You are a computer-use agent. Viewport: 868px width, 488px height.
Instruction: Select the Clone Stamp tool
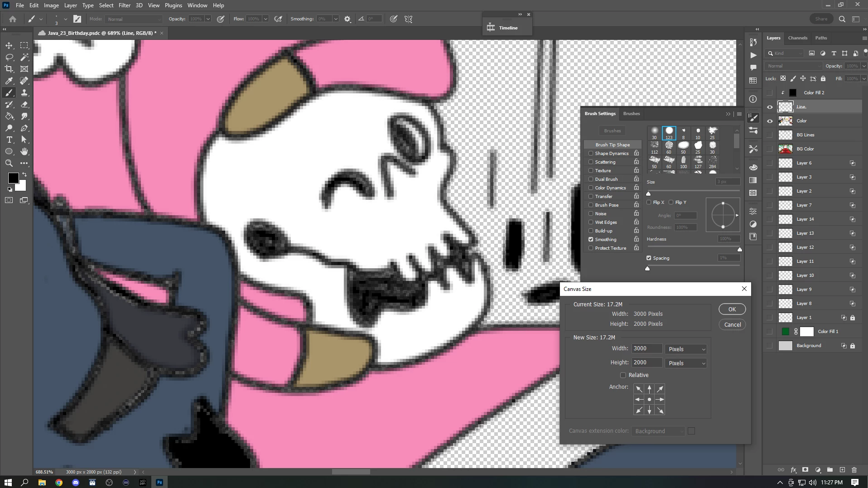24,92
